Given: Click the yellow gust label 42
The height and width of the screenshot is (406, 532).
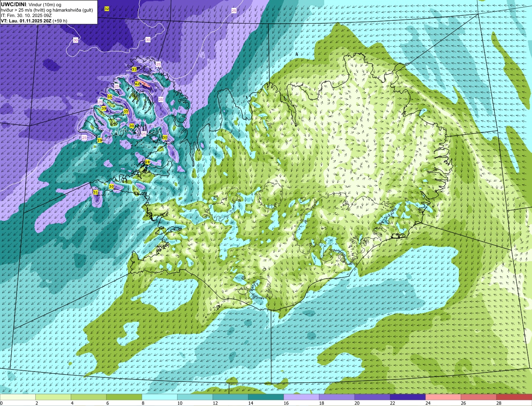Looking at the screenshot, I should 137,83.
